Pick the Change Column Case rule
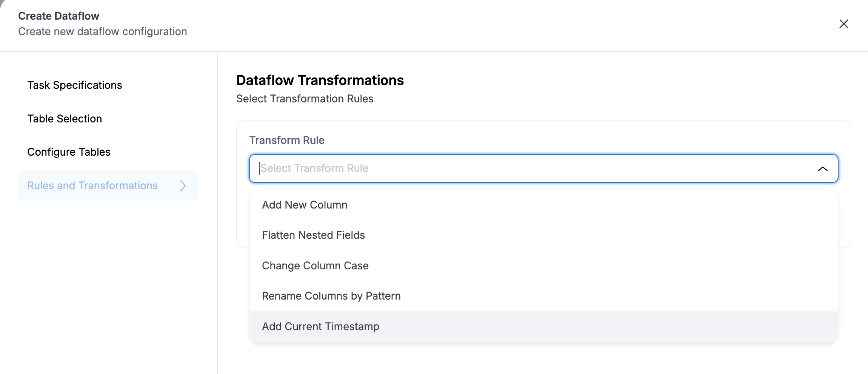This screenshot has width=868, height=374. tap(315, 265)
